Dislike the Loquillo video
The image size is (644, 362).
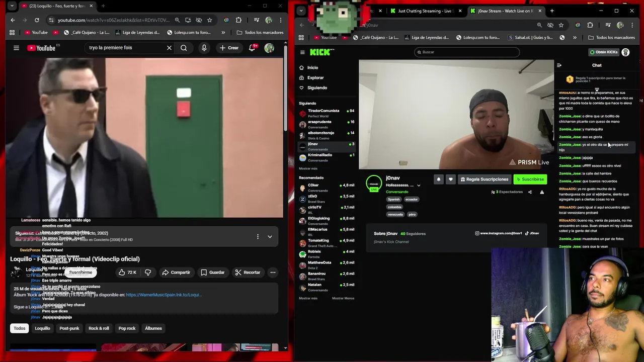point(148,273)
